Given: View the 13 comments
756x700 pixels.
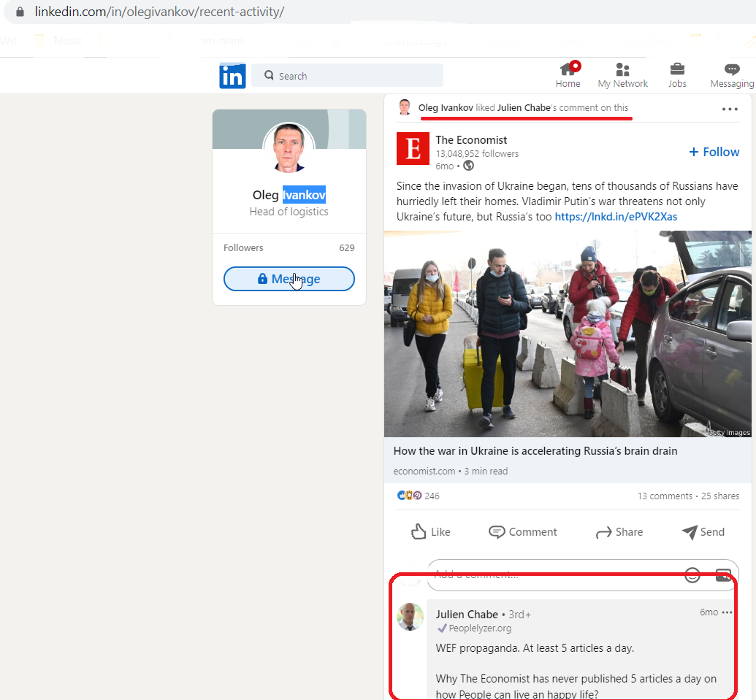Looking at the screenshot, I should [x=665, y=496].
